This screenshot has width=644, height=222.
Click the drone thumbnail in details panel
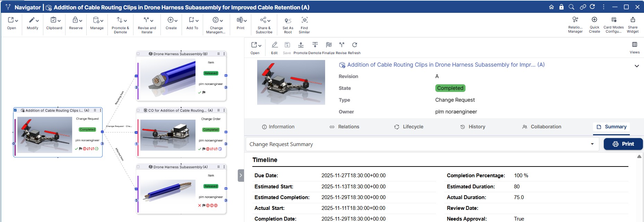(x=291, y=83)
